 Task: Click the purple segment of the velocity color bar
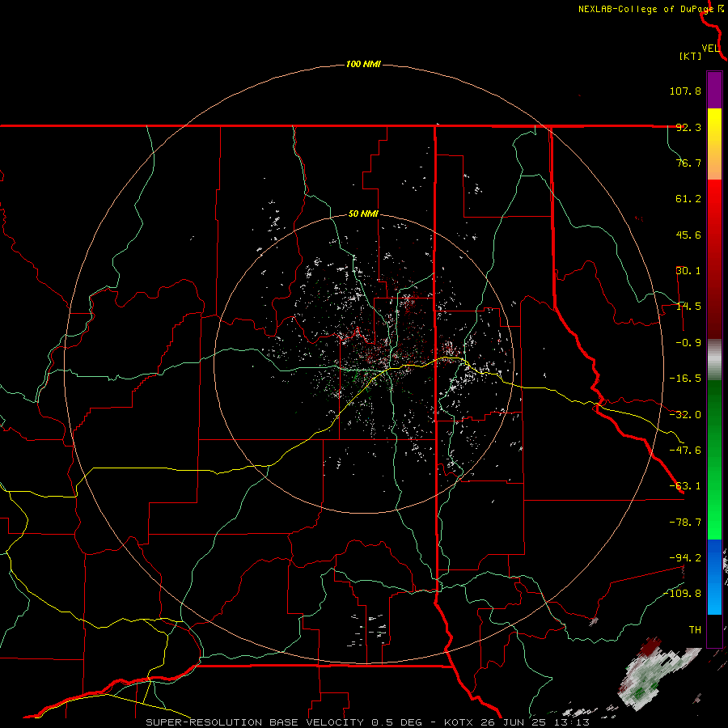[x=714, y=90]
